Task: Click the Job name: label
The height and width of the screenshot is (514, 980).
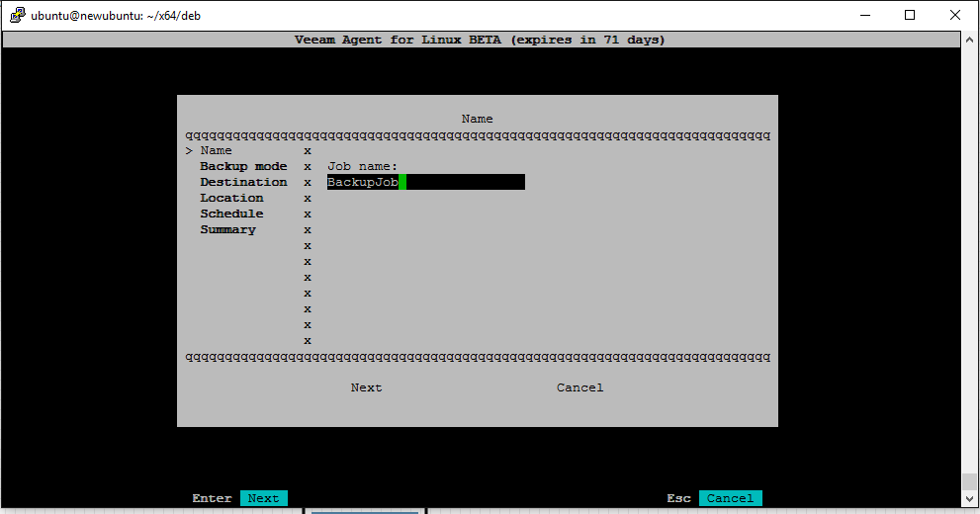Action: 363,166
